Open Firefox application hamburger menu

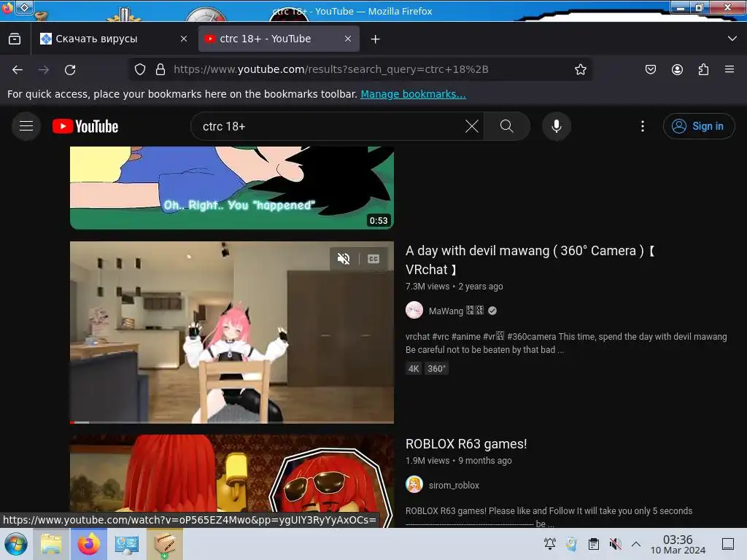coord(729,69)
